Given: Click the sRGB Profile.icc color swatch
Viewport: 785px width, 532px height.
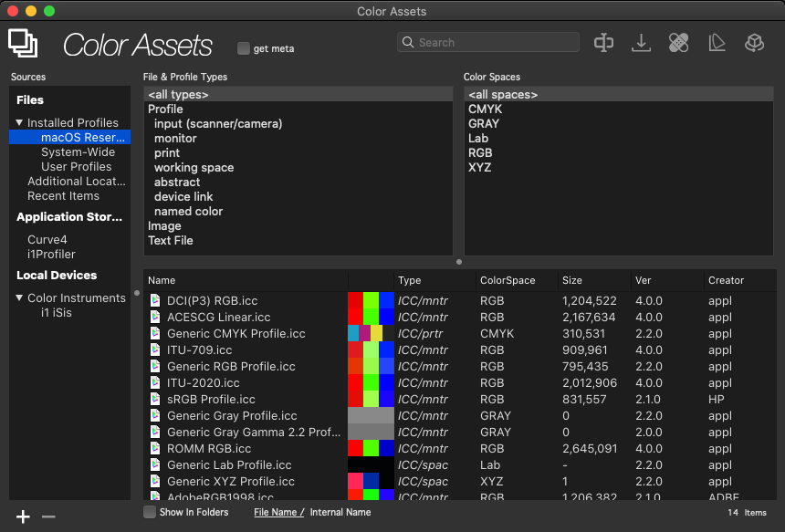Looking at the screenshot, I should click(371, 400).
